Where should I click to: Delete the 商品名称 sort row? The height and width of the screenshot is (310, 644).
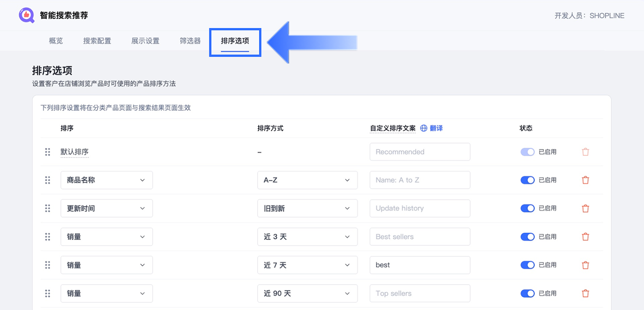pyautogui.click(x=585, y=180)
